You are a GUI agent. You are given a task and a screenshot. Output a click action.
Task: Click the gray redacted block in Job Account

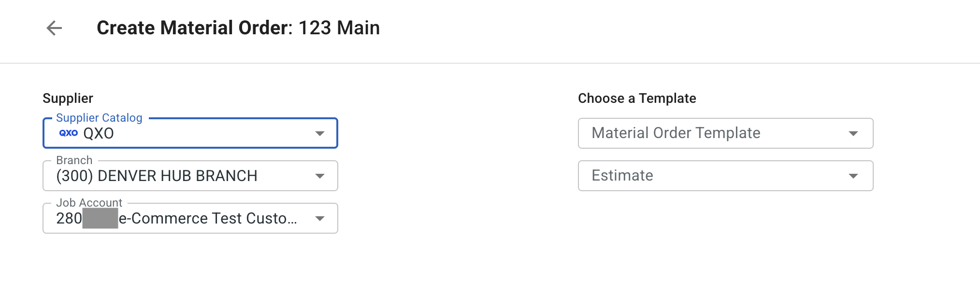pyautogui.click(x=100, y=218)
